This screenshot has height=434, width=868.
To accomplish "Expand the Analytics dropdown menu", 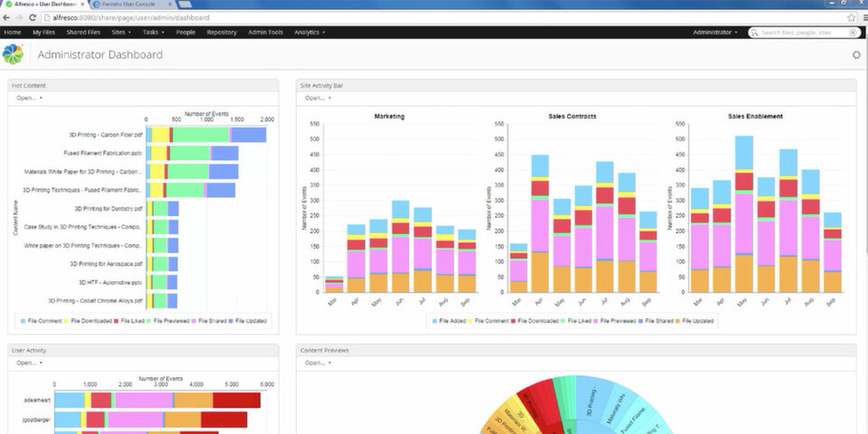I will 309,33.
